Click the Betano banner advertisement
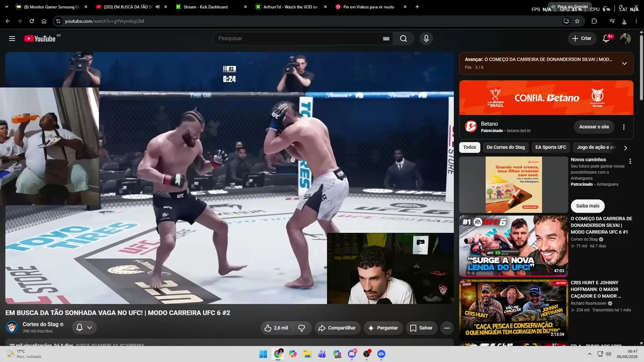The width and height of the screenshot is (644, 362). point(546,98)
